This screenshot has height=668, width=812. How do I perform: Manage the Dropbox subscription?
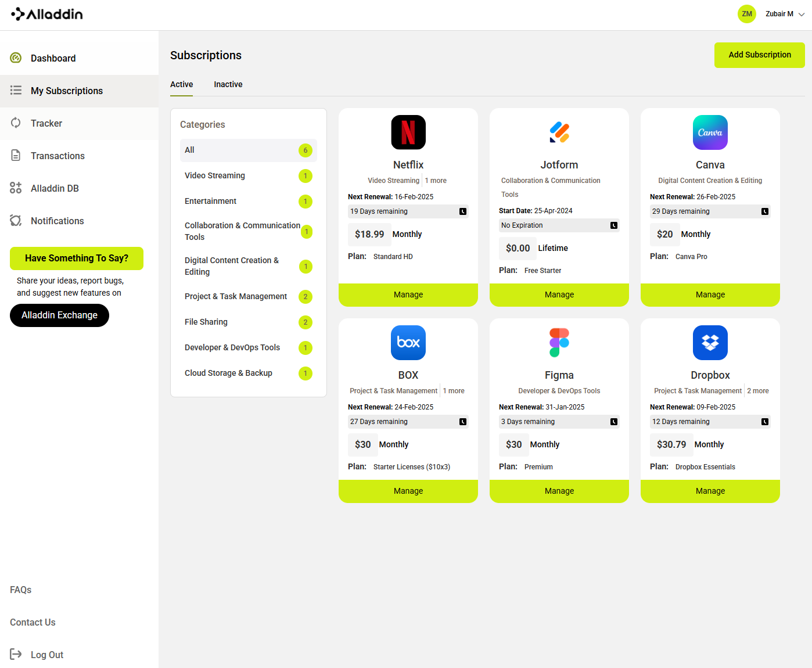pyautogui.click(x=710, y=491)
